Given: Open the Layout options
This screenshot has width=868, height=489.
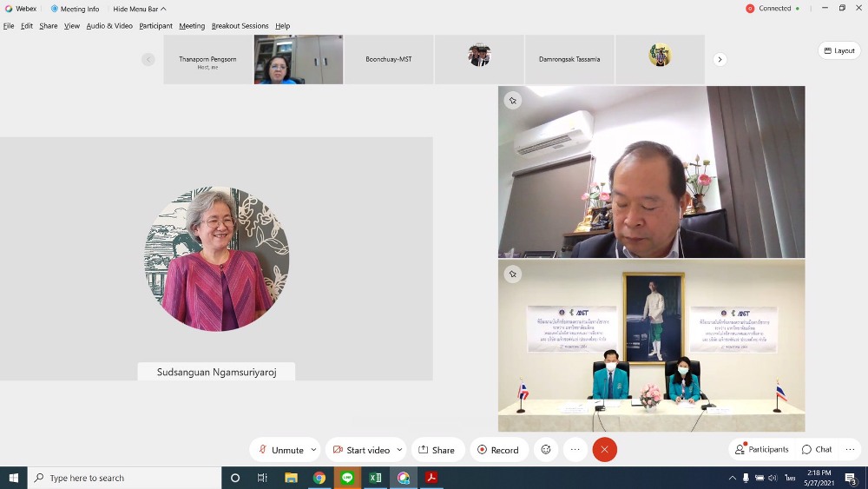Looking at the screenshot, I should click(839, 50).
